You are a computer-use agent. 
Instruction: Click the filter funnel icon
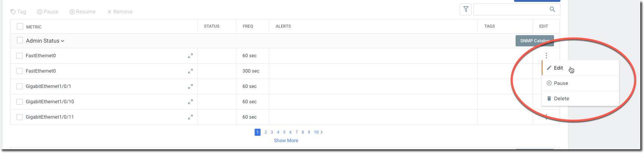tap(466, 9)
